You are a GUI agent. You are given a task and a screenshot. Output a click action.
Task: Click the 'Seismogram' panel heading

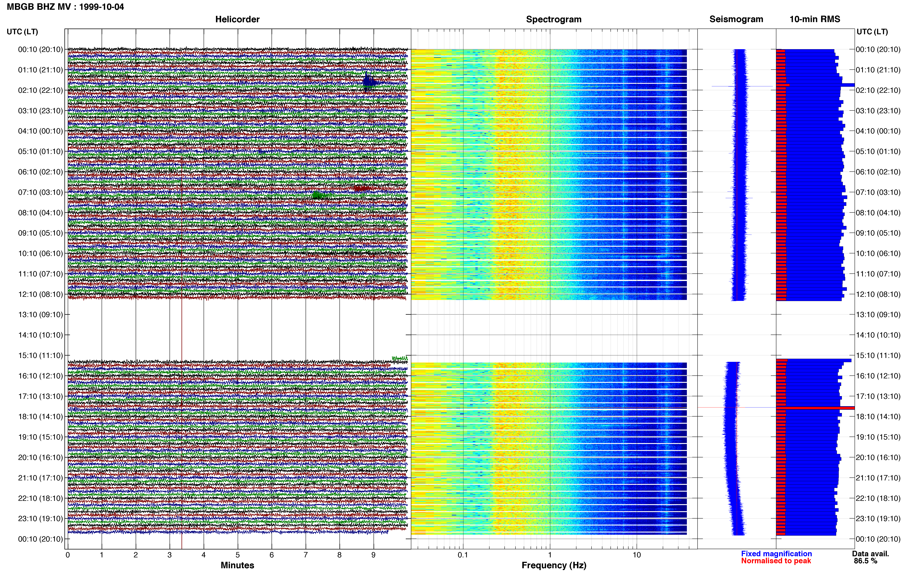coord(736,19)
